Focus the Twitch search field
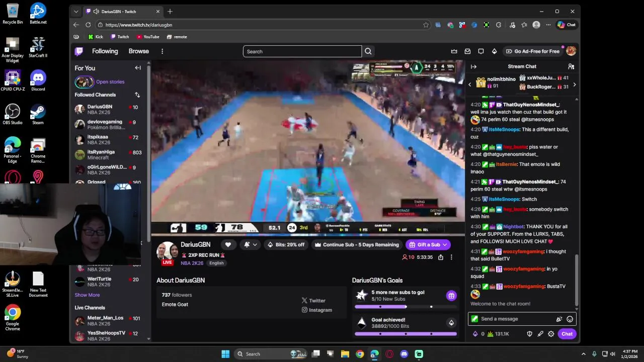 point(302,51)
